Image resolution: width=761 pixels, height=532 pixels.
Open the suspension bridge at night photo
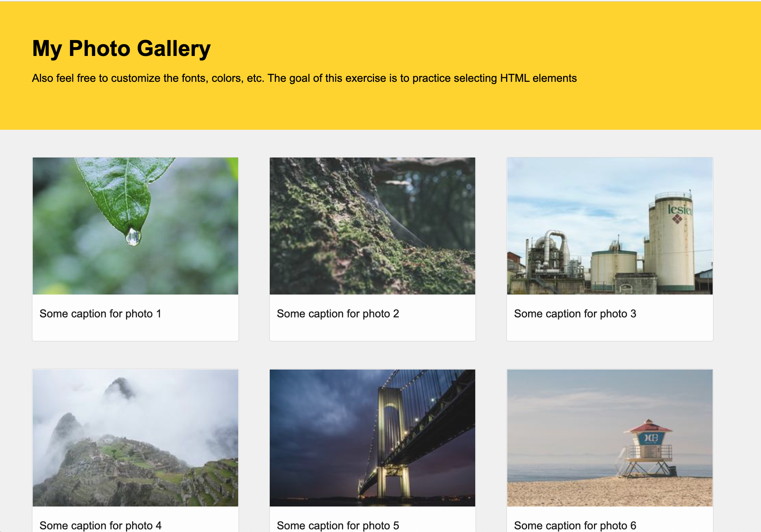[x=372, y=438]
